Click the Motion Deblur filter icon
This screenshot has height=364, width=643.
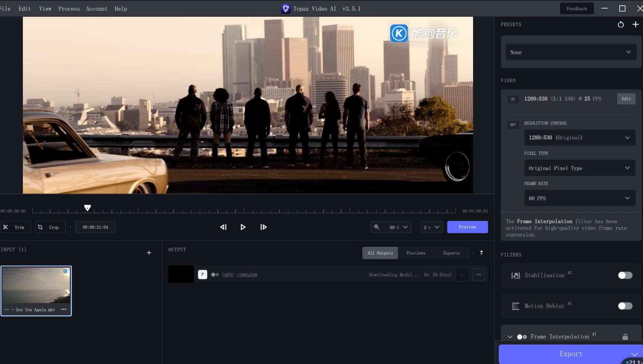click(516, 306)
